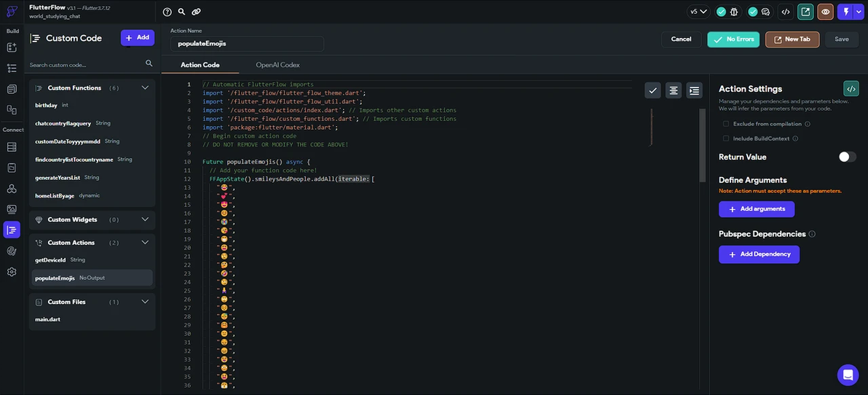Image resolution: width=868 pixels, height=395 pixels.
Task: Click the link icon in top bar
Action: click(196, 12)
